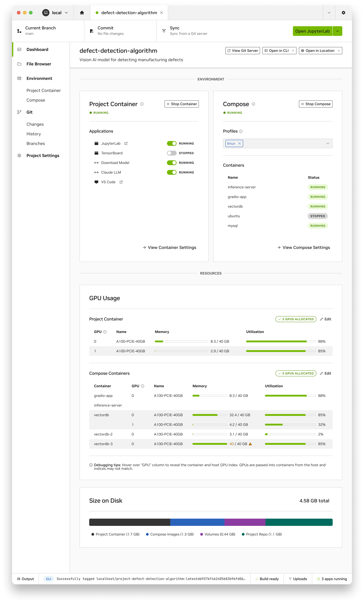Image resolution: width=364 pixels, height=603 pixels.
Task: Open JupyterLab external link icon
Action: pos(126,143)
